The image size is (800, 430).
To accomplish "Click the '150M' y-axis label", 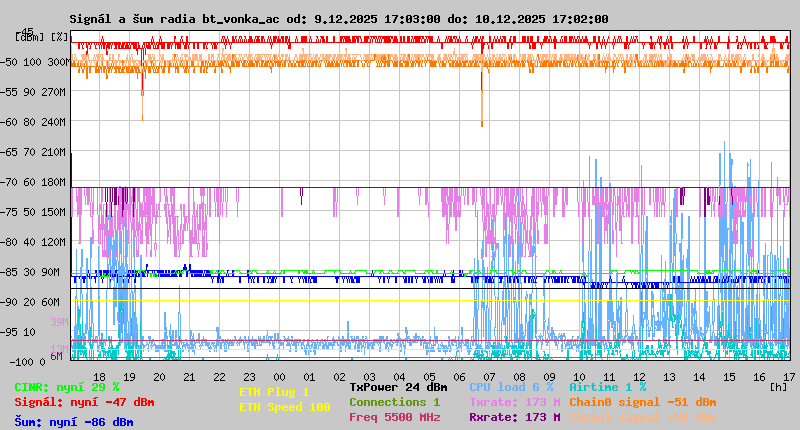I will [x=55, y=212].
